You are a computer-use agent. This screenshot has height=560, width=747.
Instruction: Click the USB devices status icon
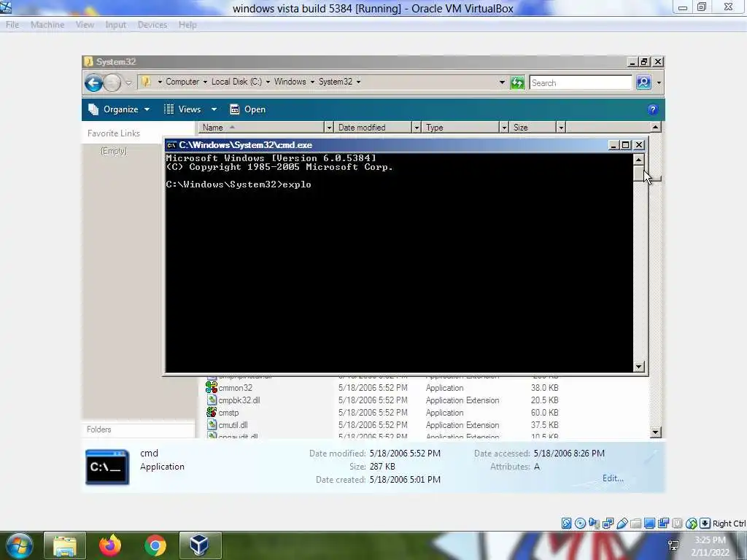622,524
